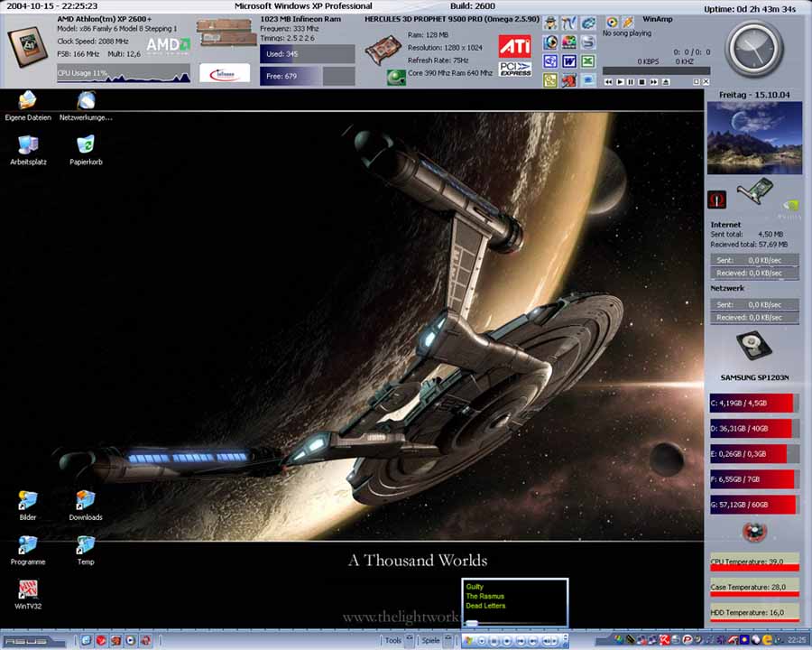The height and width of the screenshot is (650, 812).
Task: Click the analog clock widget
Action: [753, 51]
